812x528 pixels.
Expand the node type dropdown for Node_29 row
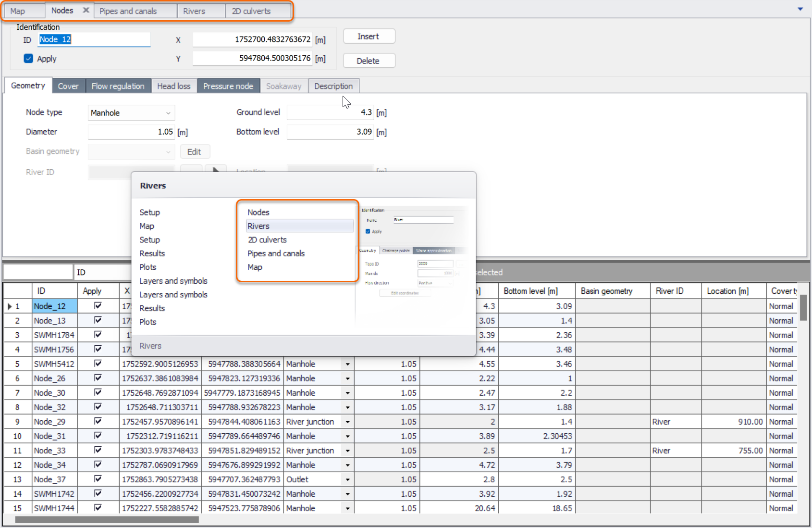click(x=347, y=422)
